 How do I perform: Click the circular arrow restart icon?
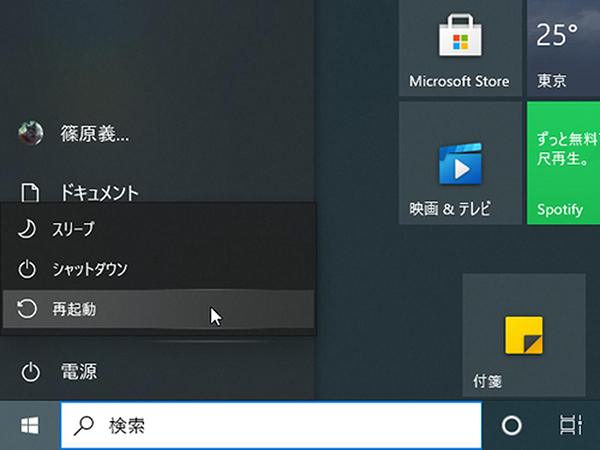pyautogui.click(x=27, y=309)
